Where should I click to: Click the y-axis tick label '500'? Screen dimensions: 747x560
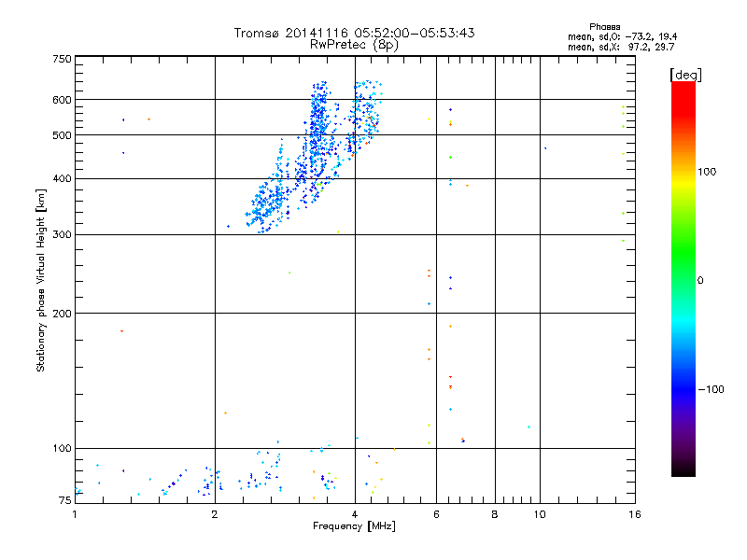pos(62,135)
